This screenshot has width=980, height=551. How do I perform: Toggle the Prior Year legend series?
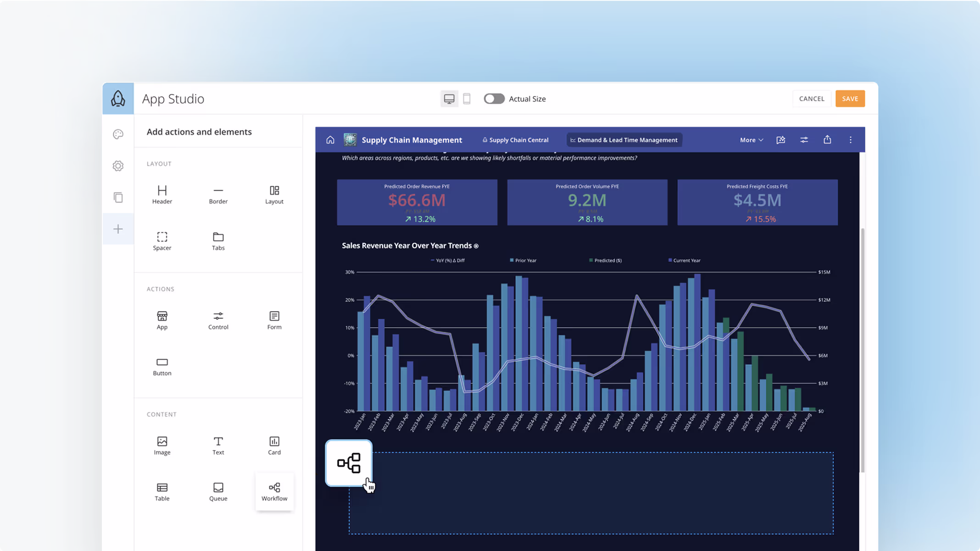click(523, 260)
